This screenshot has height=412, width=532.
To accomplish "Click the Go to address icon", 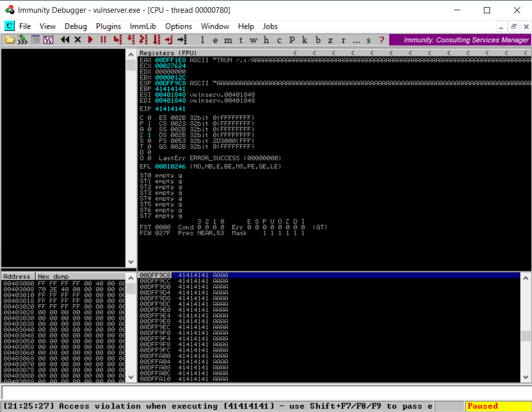I will (182, 40).
